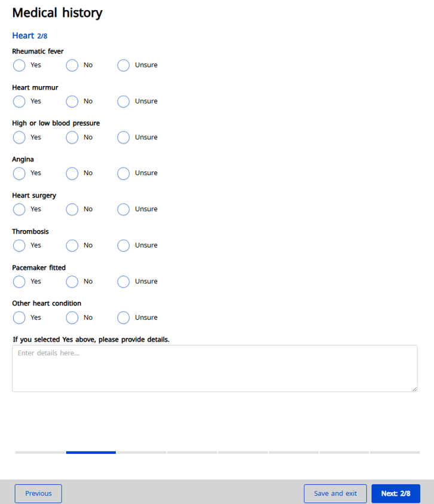Select Yes for Rheumatic fever
The image size is (434, 504).
coord(19,65)
